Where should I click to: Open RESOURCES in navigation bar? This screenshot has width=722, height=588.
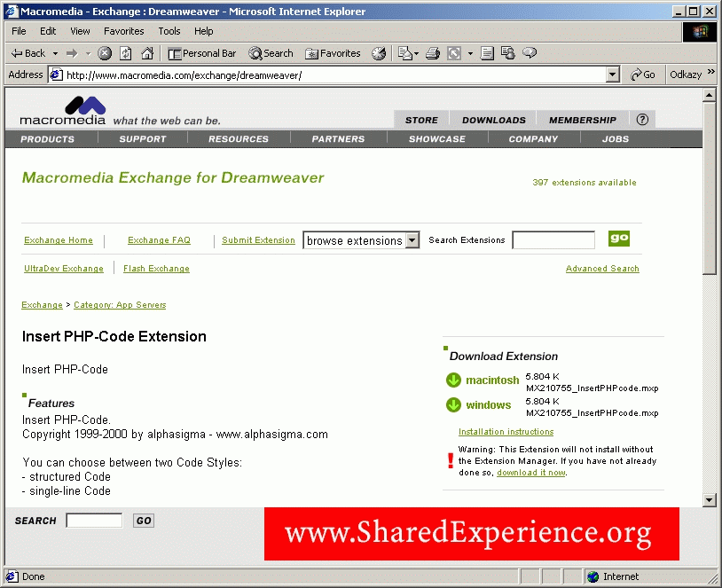239,139
